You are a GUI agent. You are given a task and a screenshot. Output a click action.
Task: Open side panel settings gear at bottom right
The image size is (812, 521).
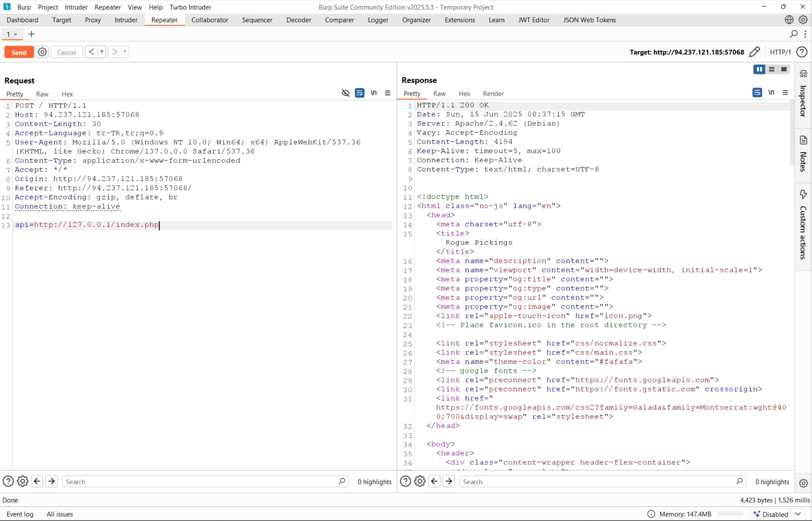(803, 483)
